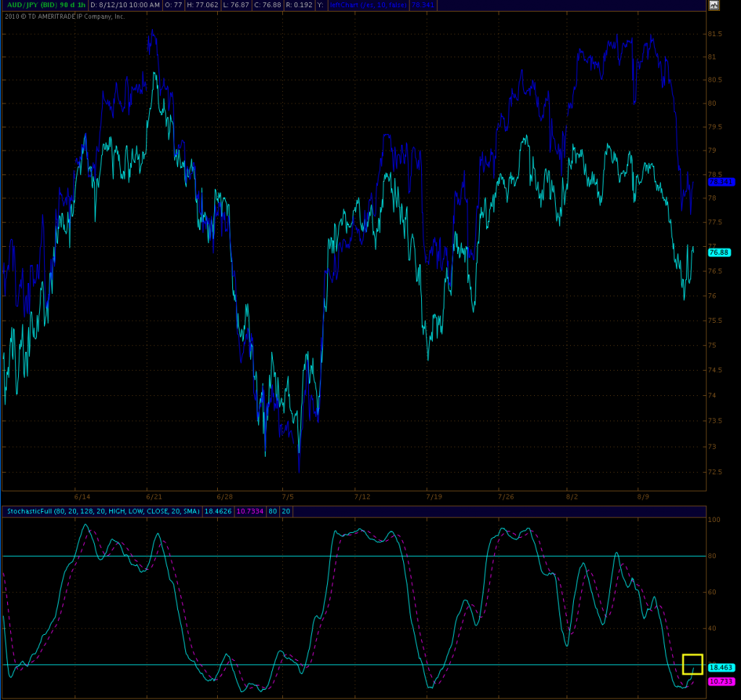The width and height of the screenshot is (741, 700).
Task: Click the cyan 18.463 stochastic axis bubble
Action: coord(721,667)
